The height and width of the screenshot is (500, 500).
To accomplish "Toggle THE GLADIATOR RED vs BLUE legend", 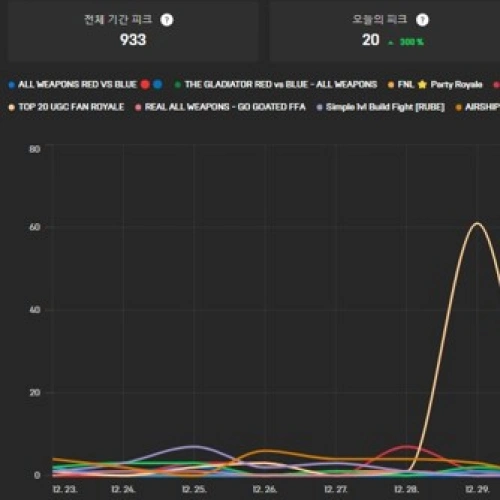I will click(x=276, y=84).
